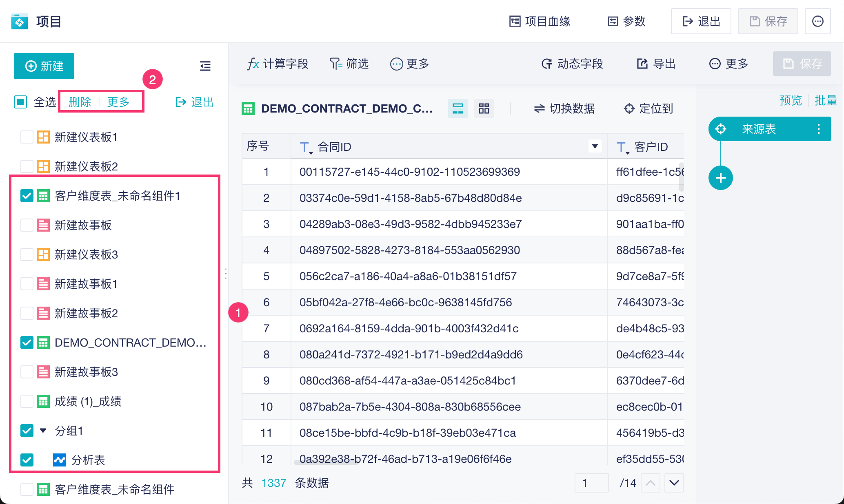Collapse the 分组1 group triangle
Viewport: 844px width, 504px height.
coord(43,431)
